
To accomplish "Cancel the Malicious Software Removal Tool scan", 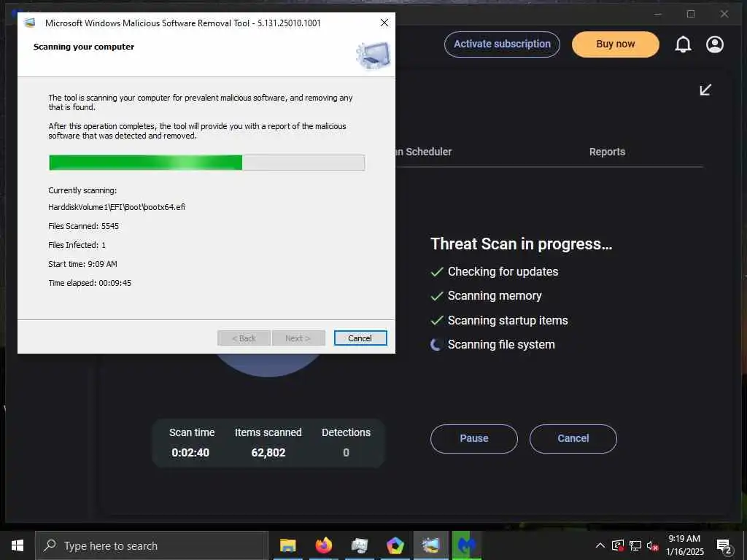I will (x=360, y=338).
